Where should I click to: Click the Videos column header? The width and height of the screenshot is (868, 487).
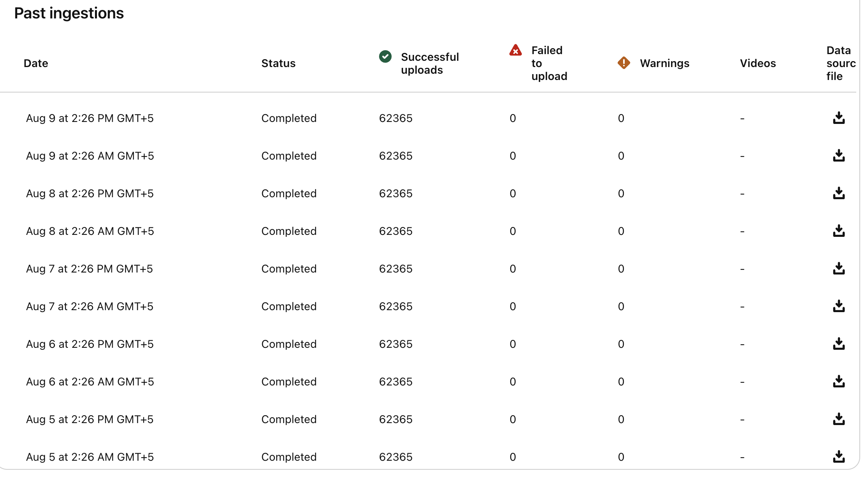point(758,63)
